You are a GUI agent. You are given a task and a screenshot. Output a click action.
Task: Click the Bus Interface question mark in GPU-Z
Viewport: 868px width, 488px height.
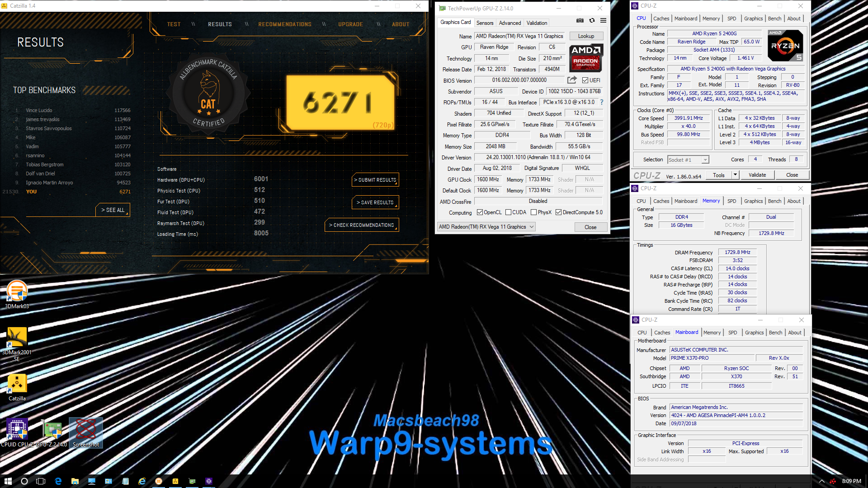pos(601,102)
